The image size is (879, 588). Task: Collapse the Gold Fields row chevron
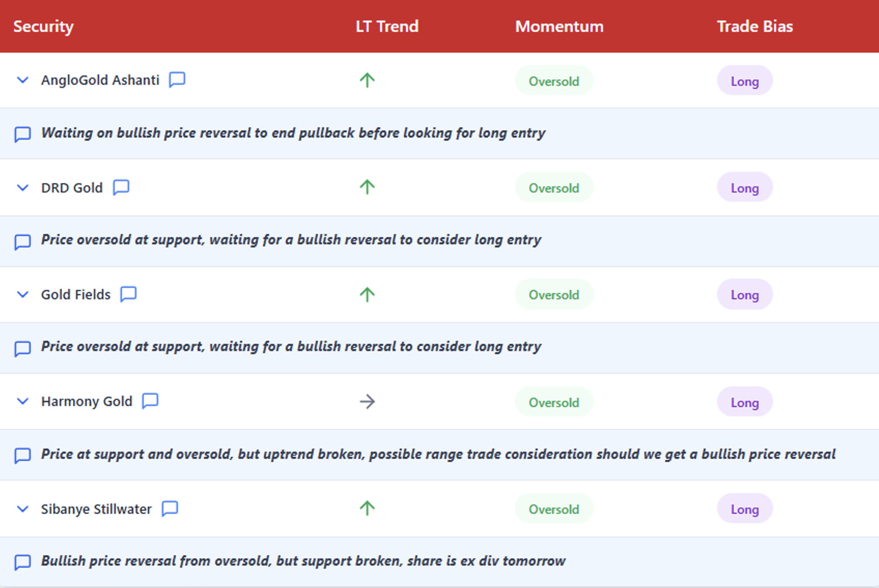pos(23,294)
